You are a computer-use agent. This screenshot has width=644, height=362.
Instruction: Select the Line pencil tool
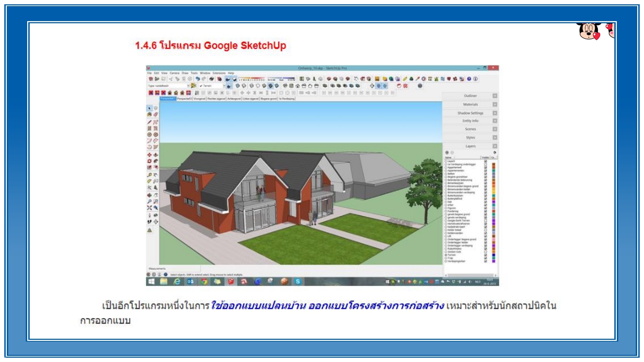[150, 122]
